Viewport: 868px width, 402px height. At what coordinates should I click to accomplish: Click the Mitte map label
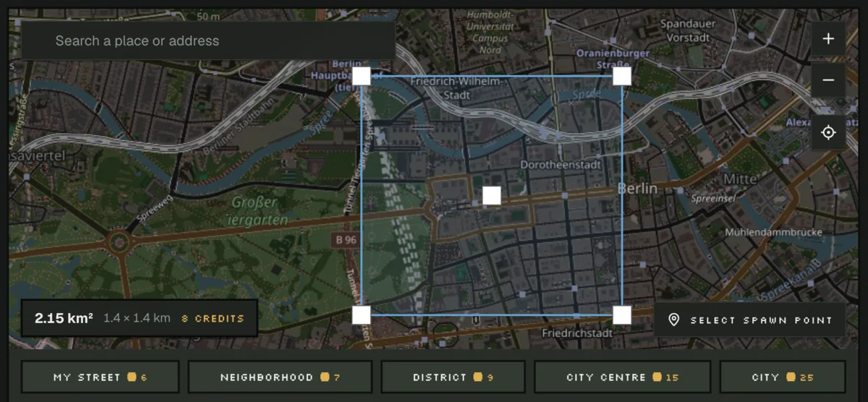pyautogui.click(x=740, y=179)
